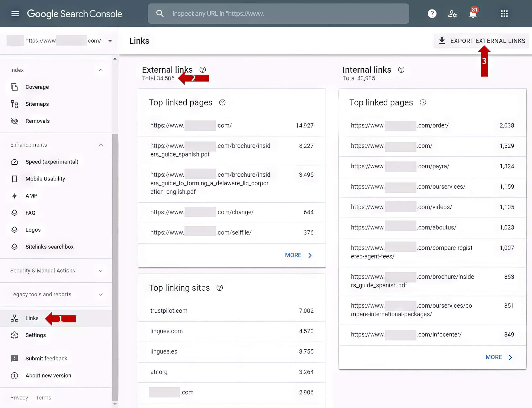This screenshot has width=532, height=408.
Task: Click the help icon next to External links
Action: click(202, 70)
